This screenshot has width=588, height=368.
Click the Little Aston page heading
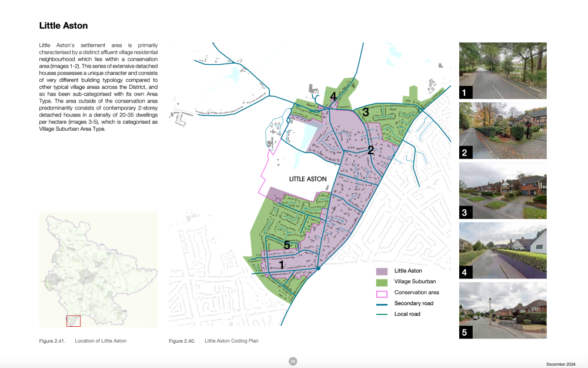point(64,26)
